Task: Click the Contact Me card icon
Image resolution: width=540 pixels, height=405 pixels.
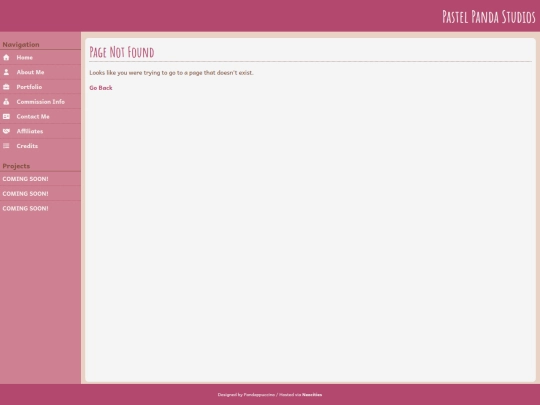Action: coord(6,117)
